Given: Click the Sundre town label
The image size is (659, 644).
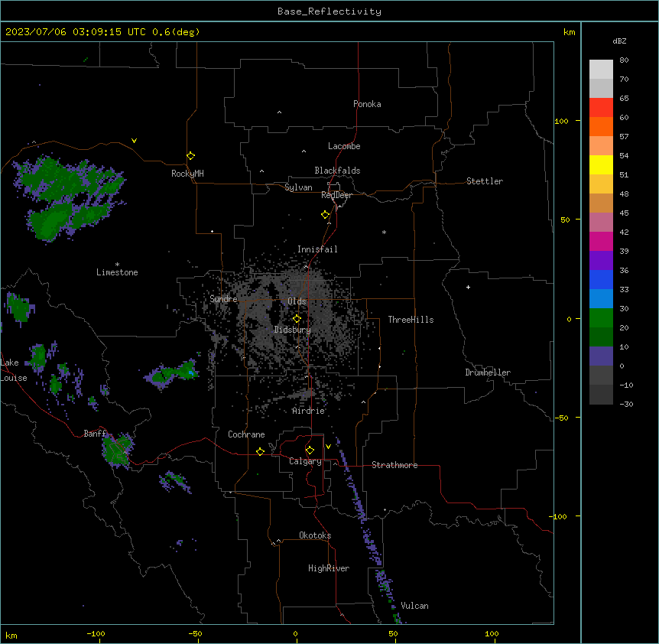Looking at the screenshot, I should click(223, 299).
